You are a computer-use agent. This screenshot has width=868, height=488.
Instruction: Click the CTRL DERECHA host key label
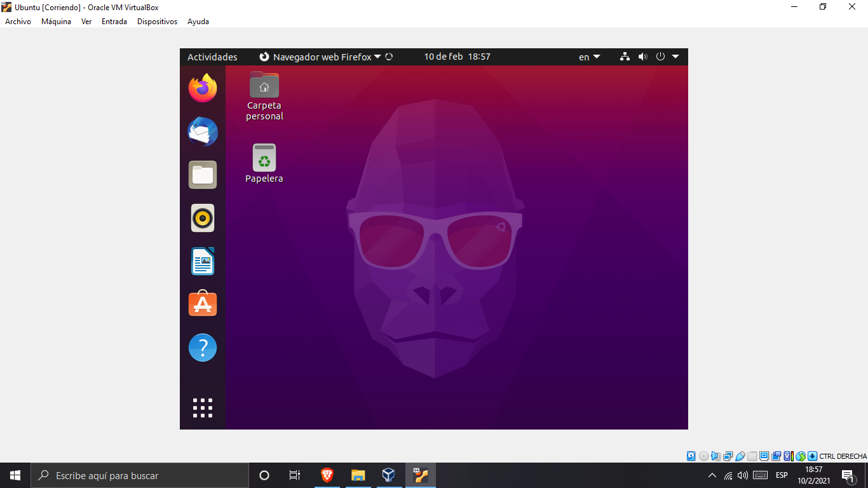[843, 456]
